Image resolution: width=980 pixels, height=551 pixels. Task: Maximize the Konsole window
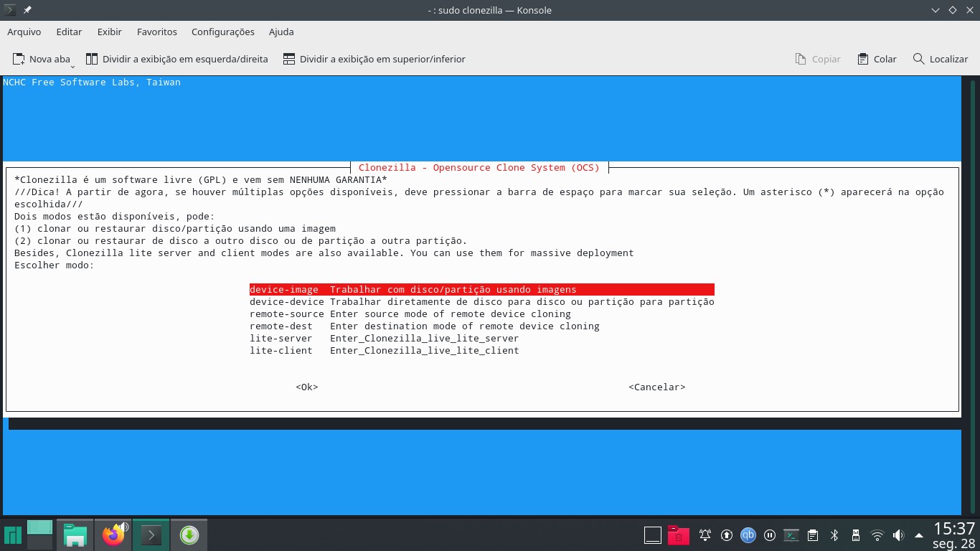(x=953, y=10)
